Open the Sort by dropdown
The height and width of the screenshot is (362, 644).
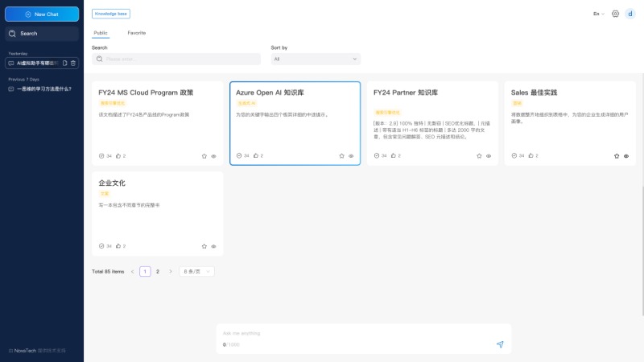pyautogui.click(x=316, y=59)
